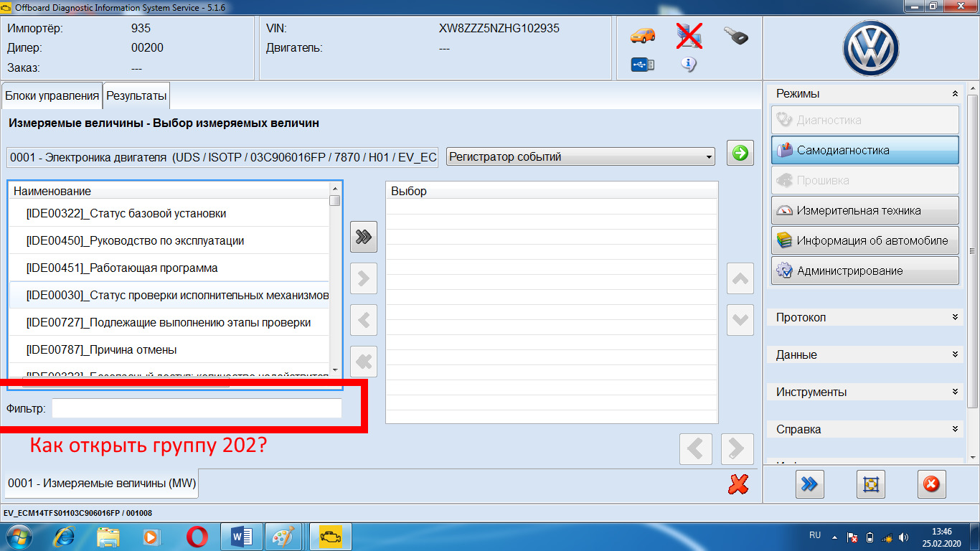The image size is (980, 551).
Task: Go to previous page arrow
Action: (x=696, y=449)
